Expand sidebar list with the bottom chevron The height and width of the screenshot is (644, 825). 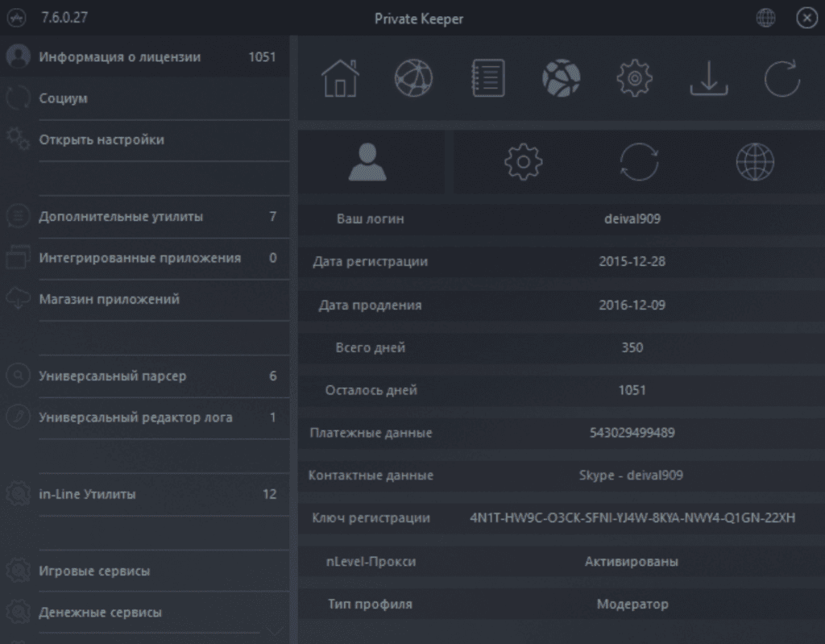tap(275, 631)
